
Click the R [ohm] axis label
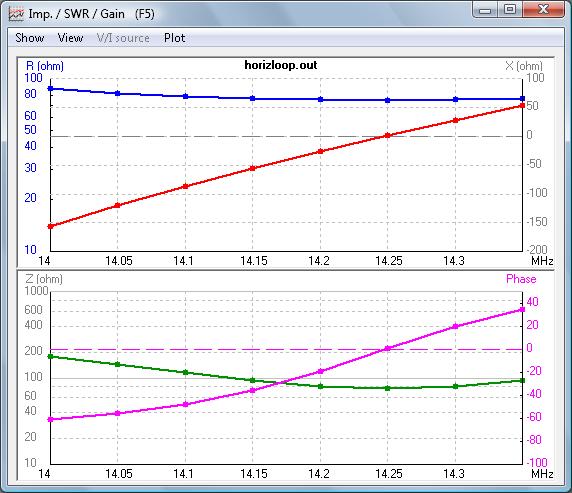(45, 66)
